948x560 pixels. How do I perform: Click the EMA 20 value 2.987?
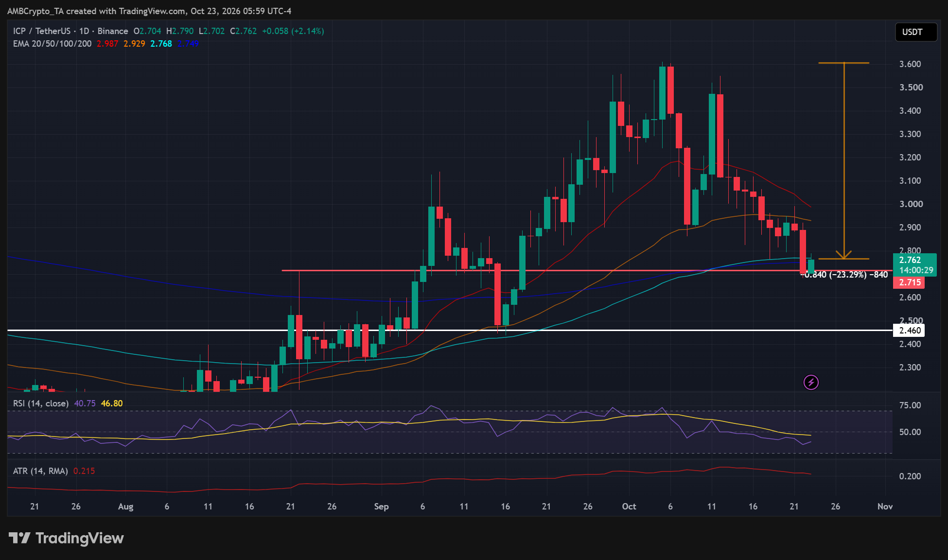coord(107,44)
